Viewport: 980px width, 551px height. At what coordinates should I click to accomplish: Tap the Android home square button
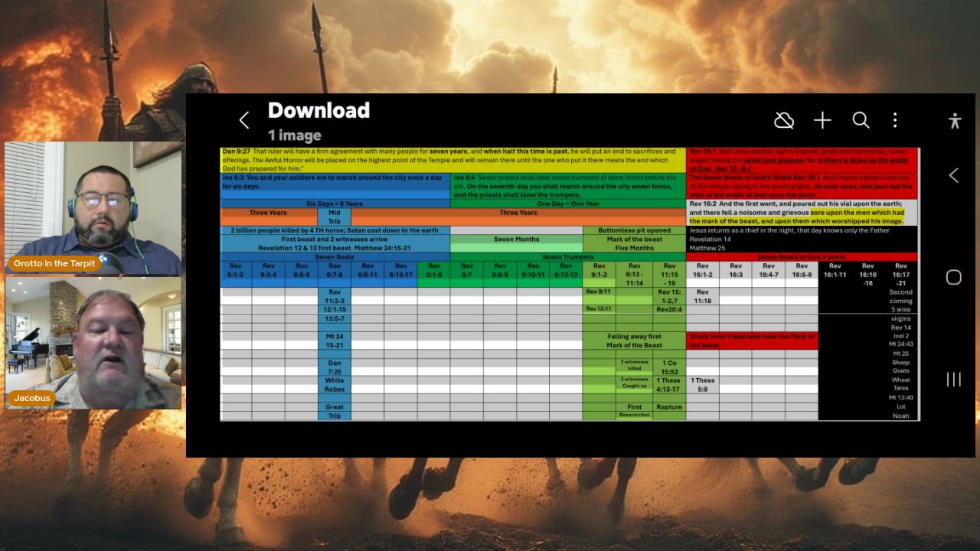[954, 277]
